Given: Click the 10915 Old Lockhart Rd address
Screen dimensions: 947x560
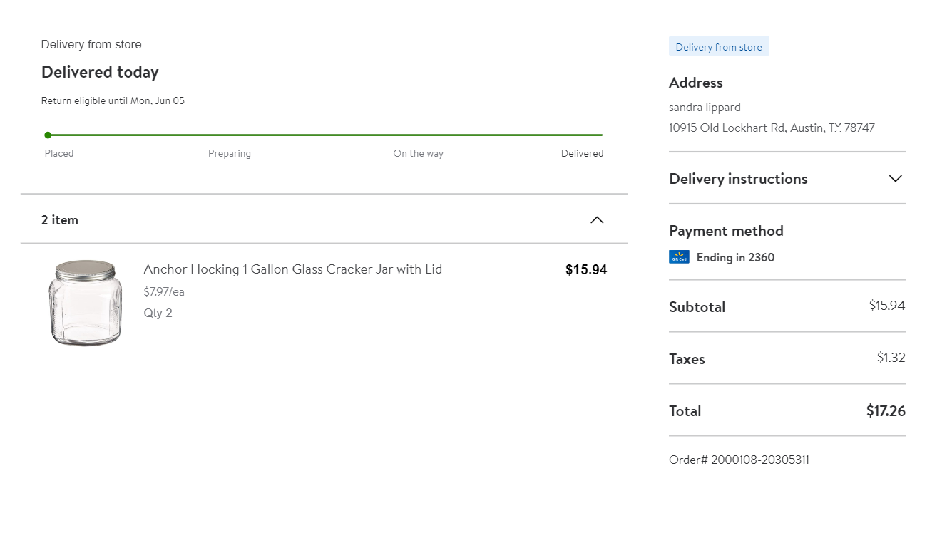Looking at the screenshot, I should (772, 128).
